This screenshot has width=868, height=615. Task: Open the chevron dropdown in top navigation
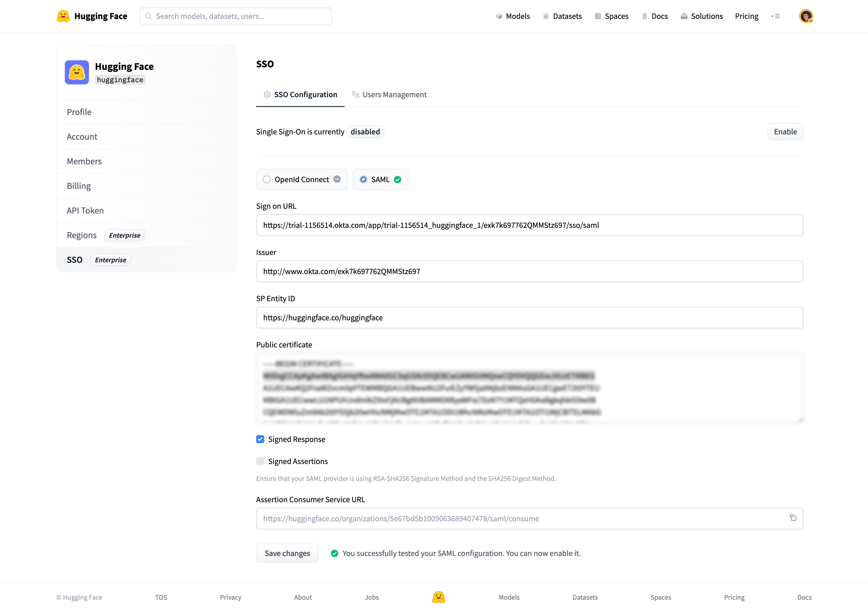tap(776, 16)
